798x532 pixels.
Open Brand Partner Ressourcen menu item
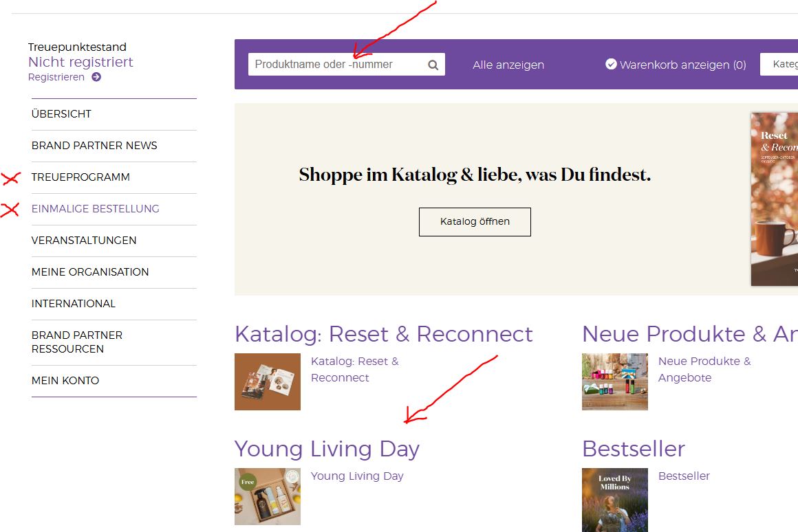(77, 342)
